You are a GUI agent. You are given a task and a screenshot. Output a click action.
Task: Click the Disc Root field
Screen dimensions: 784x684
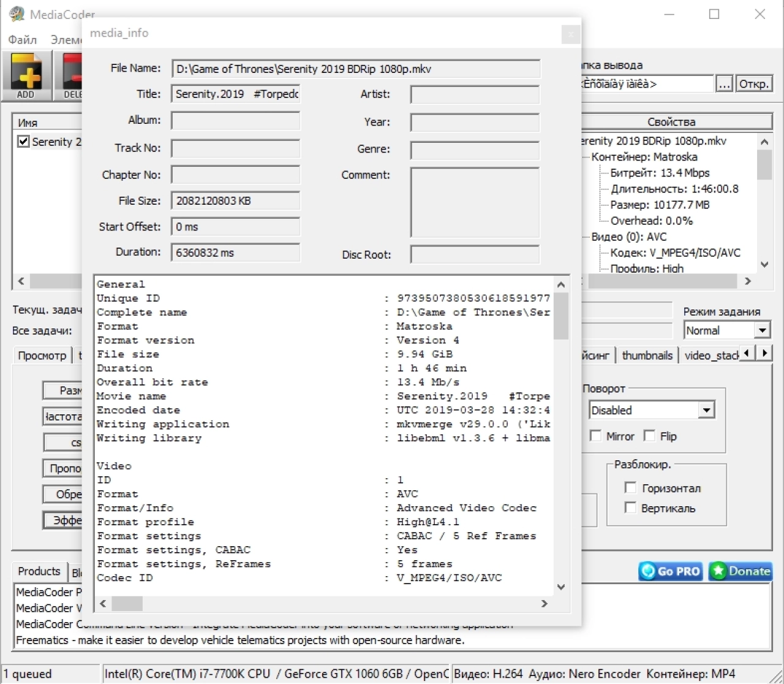click(475, 254)
